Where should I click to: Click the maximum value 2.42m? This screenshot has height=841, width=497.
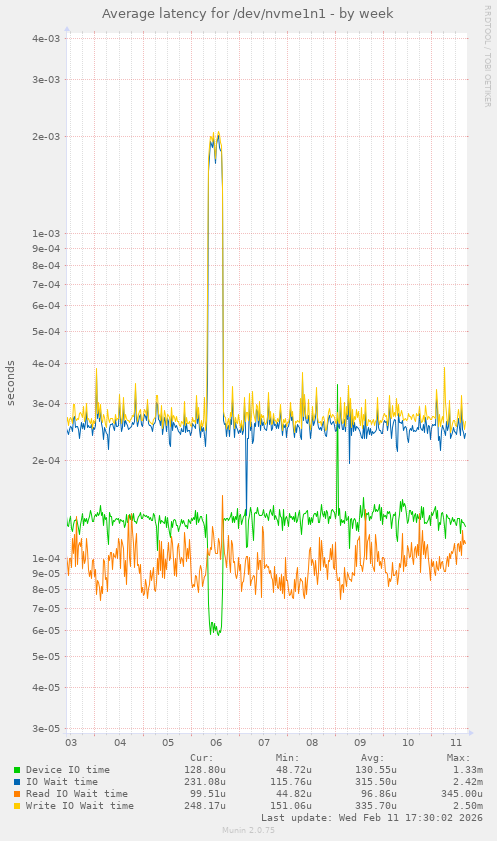[x=468, y=781]
